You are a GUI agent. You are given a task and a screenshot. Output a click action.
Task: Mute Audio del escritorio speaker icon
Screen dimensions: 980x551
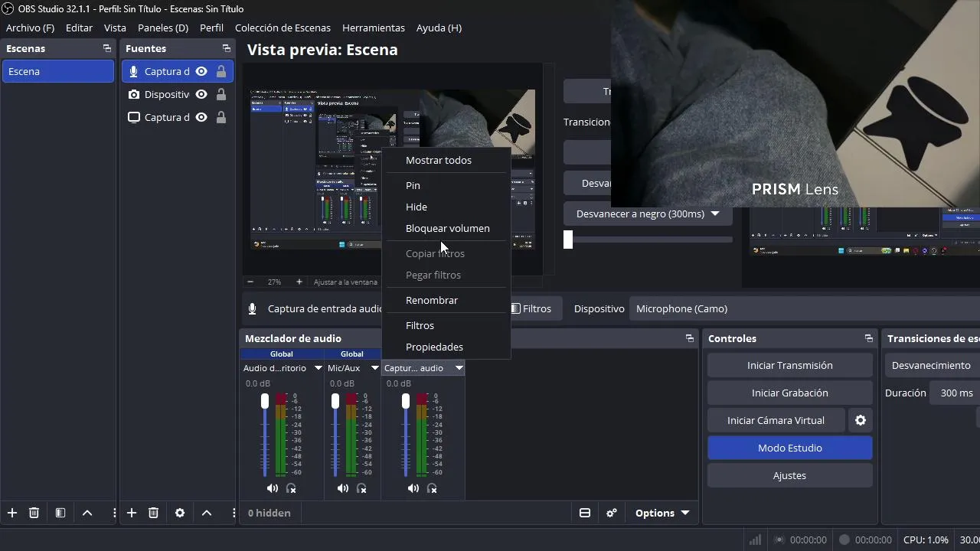273,488
